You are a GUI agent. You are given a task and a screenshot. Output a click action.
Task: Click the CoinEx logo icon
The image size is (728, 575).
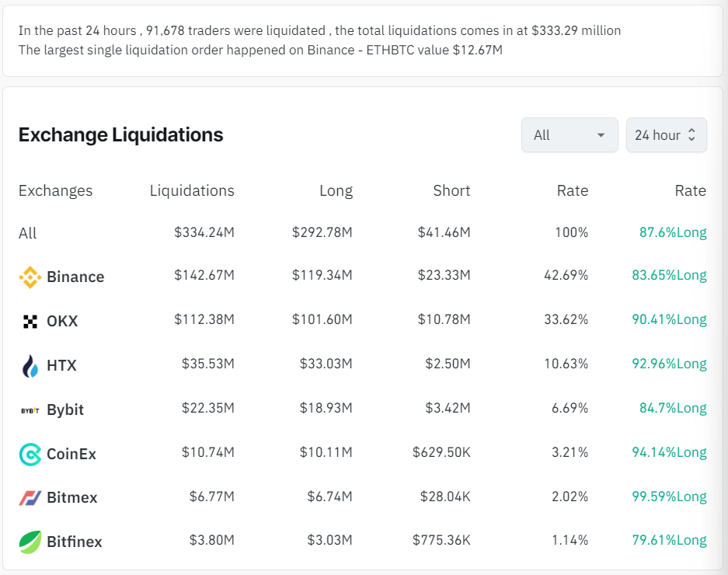[x=30, y=454]
